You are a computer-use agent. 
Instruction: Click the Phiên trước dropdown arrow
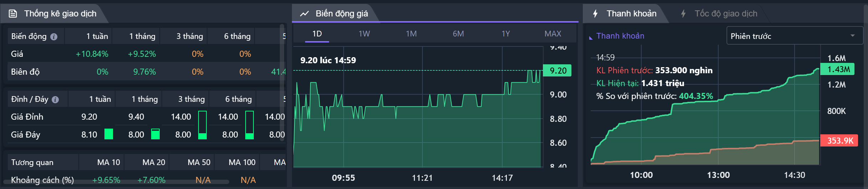[853, 36]
